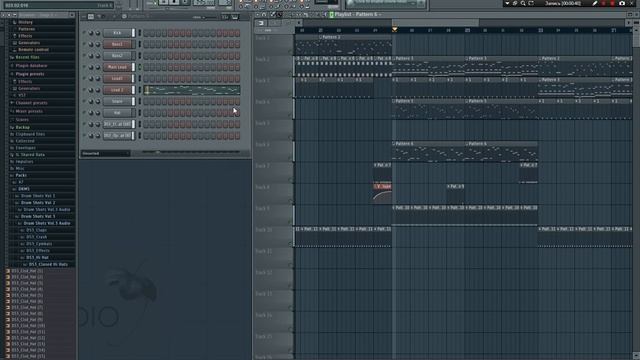
Task: Select the Snare channel button
Action: 117,101
